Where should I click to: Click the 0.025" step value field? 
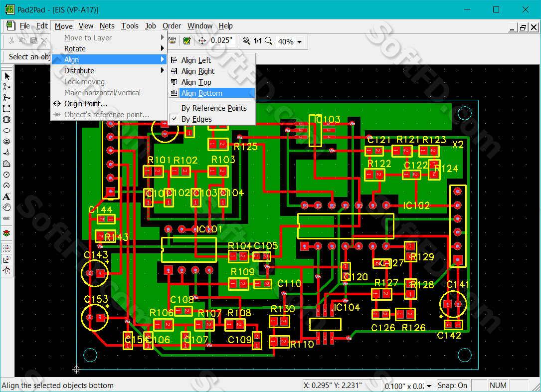click(222, 41)
